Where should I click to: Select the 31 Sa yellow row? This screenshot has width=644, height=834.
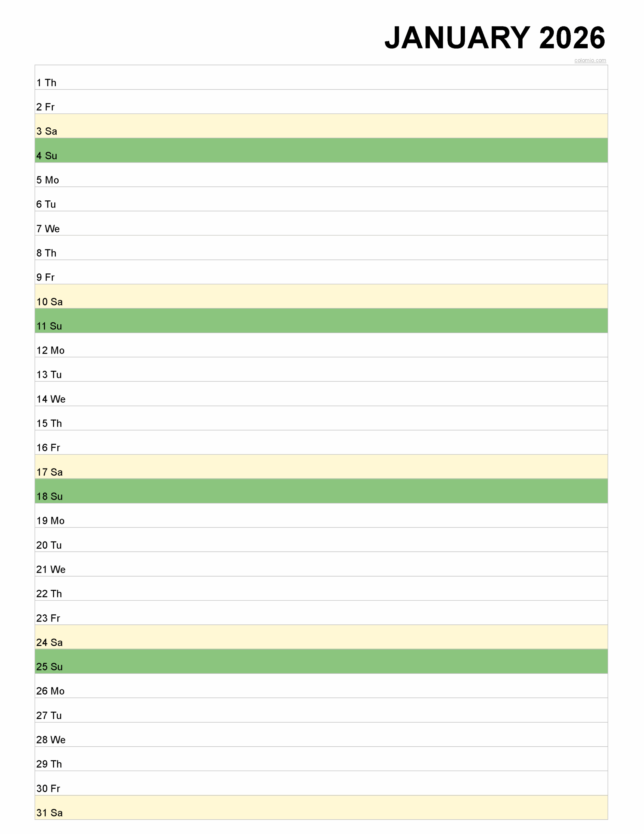click(321, 807)
